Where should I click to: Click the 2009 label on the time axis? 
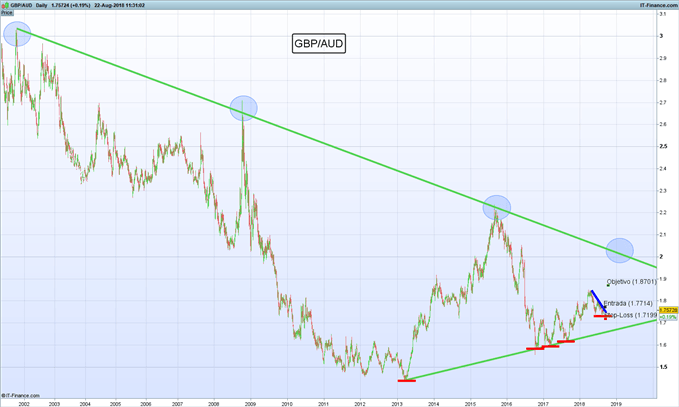click(250, 404)
